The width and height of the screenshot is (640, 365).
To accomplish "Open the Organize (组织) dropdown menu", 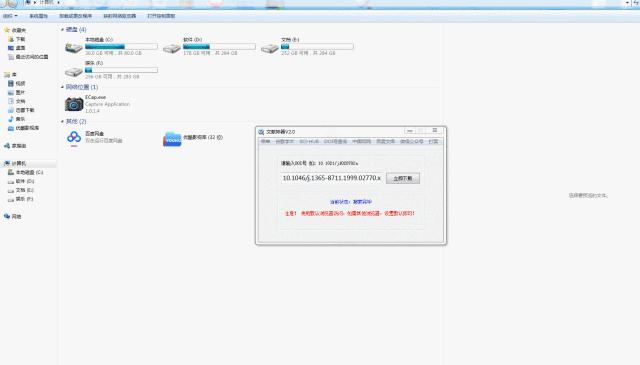I will pyautogui.click(x=10, y=16).
